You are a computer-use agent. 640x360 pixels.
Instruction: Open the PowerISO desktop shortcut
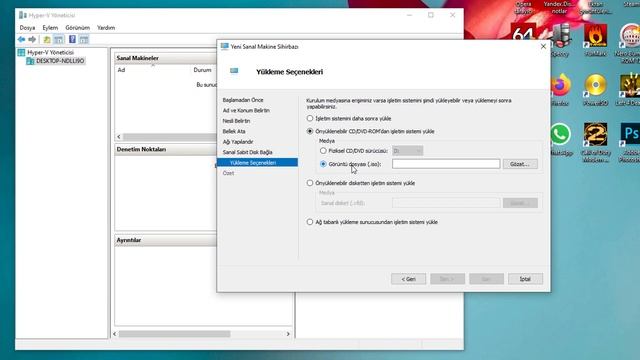(x=595, y=90)
